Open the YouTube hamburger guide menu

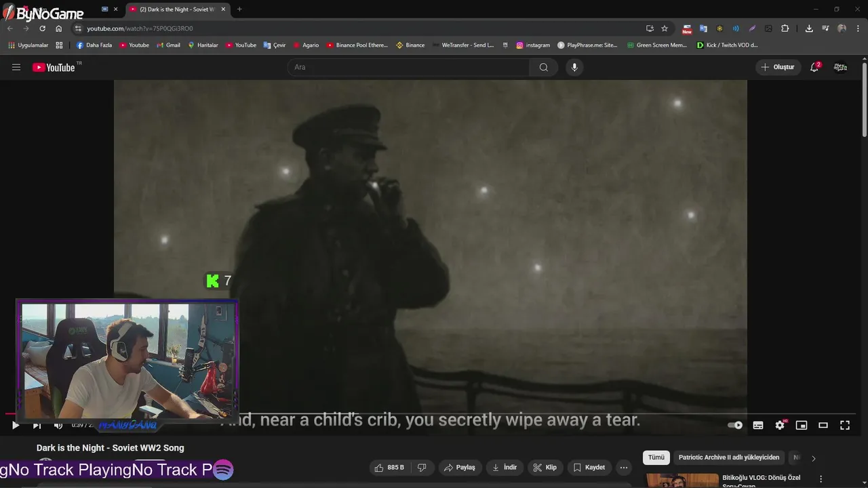tap(16, 67)
